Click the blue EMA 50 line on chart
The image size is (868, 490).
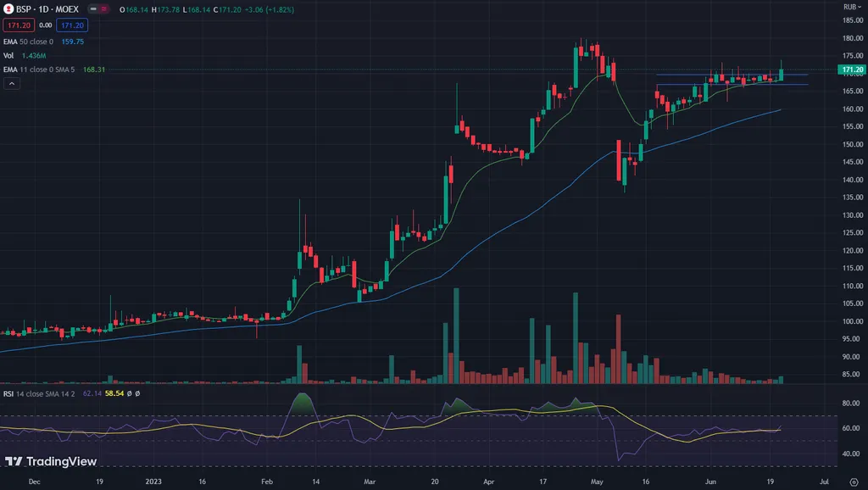[x=509, y=225]
